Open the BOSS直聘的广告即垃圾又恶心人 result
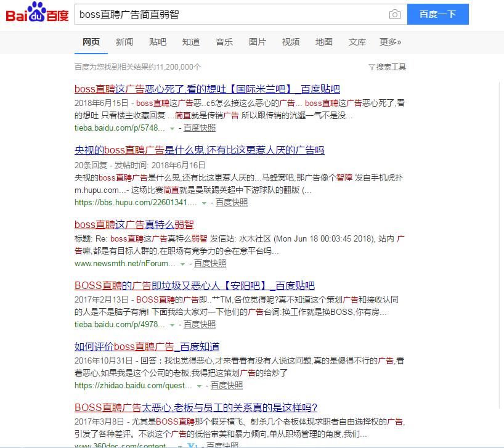 pos(197,285)
